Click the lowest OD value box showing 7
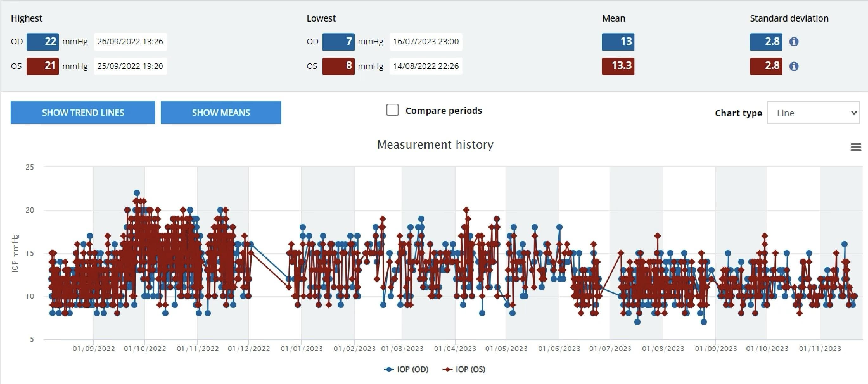This screenshot has width=868, height=384. coord(338,41)
